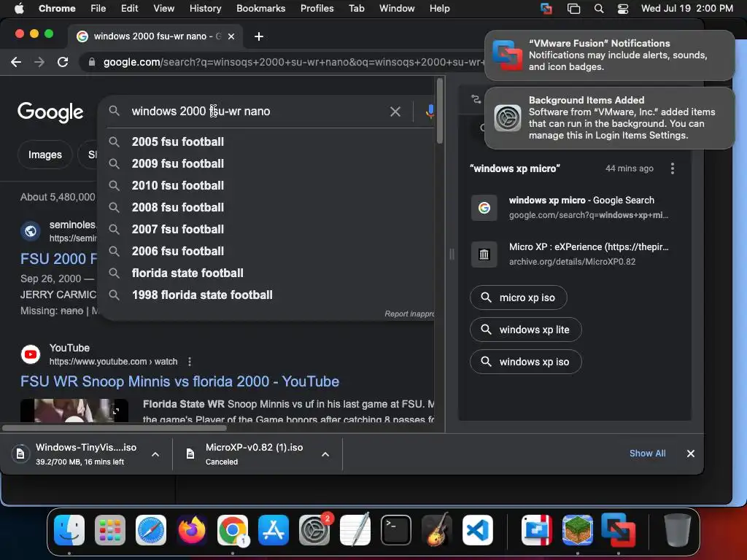
Task: Open TextEdit from the Dock
Action: tap(355, 530)
